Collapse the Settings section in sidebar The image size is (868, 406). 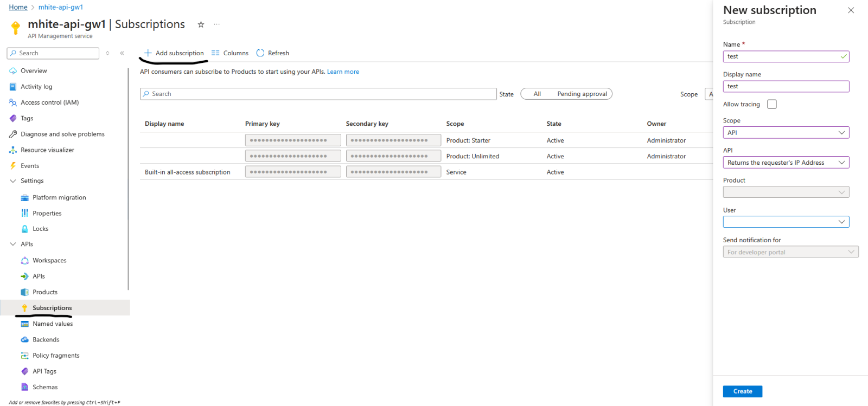point(13,181)
